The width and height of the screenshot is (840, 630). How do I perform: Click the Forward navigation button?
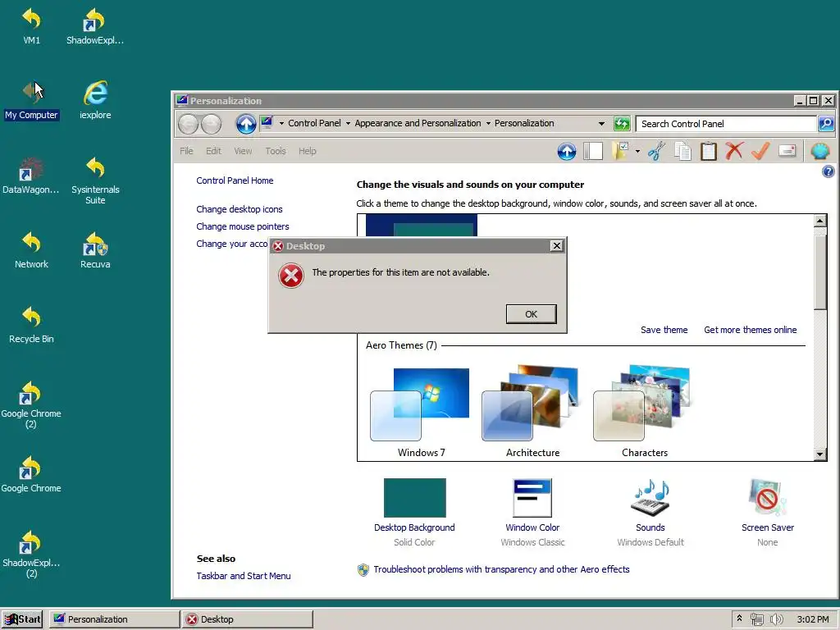click(x=211, y=125)
